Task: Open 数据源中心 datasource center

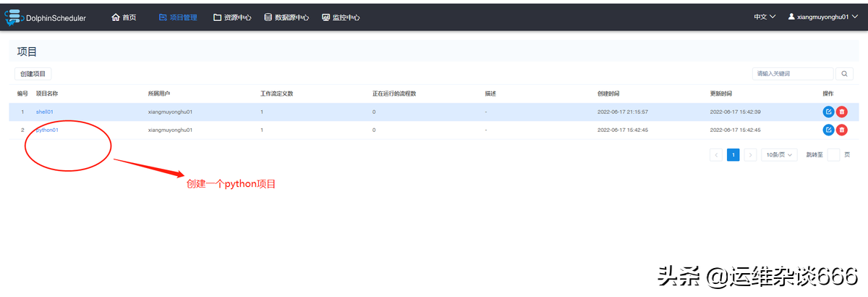Action: pyautogui.click(x=287, y=17)
